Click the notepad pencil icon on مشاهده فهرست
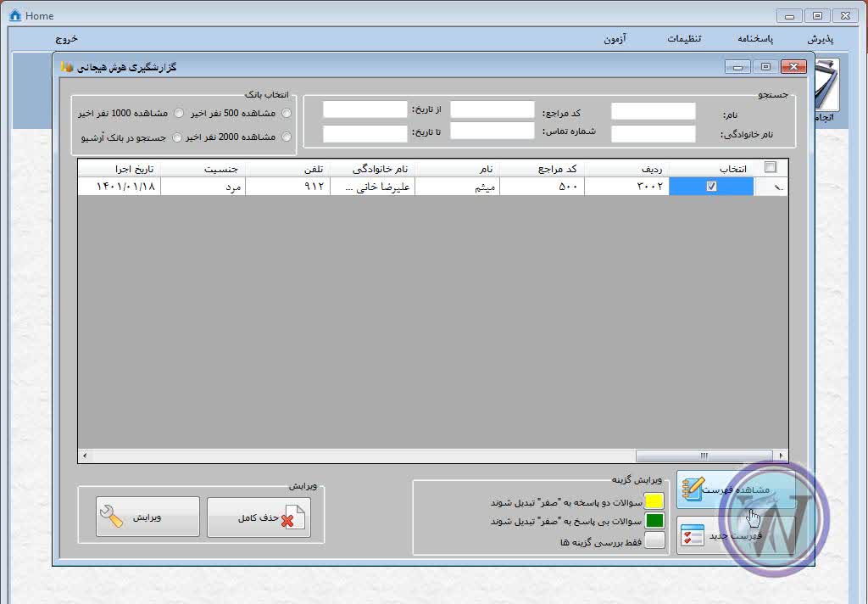 [693, 489]
